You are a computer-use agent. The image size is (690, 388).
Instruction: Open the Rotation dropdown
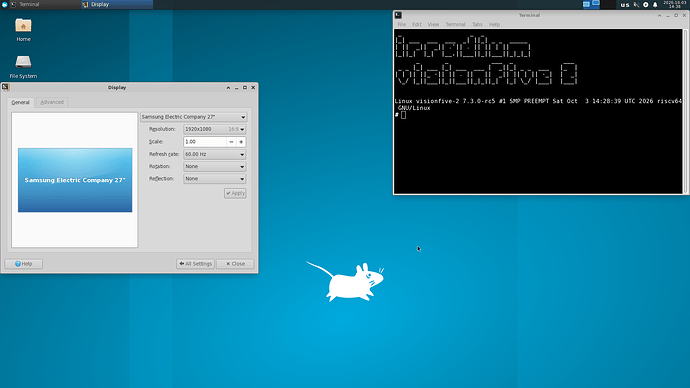[214, 167]
